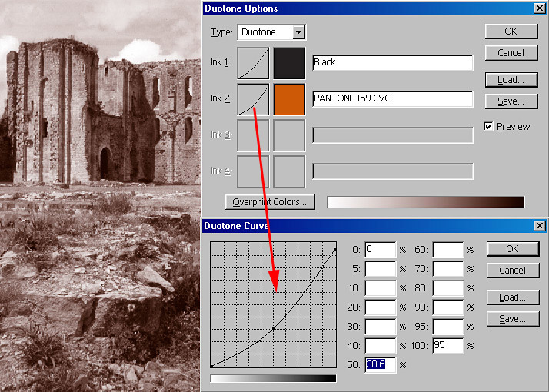The width and height of the screenshot is (549, 392).
Task: Toggle the Preview checkbox
Action: click(488, 126)
